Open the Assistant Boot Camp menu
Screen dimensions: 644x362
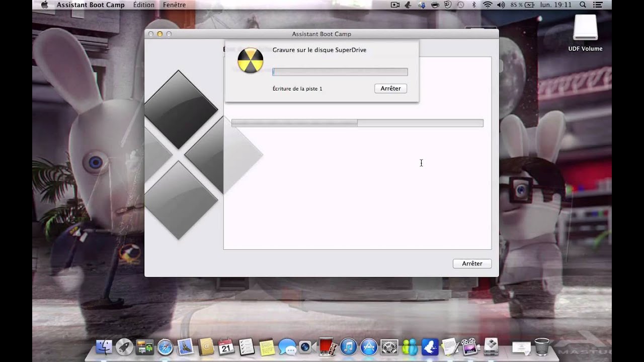(x=91, y=5)
